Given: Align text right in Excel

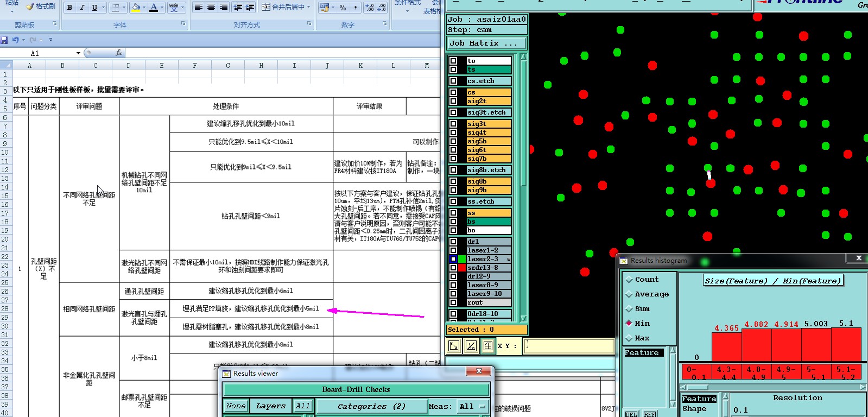Looking at the screenshot, I should tap(224, 7).
